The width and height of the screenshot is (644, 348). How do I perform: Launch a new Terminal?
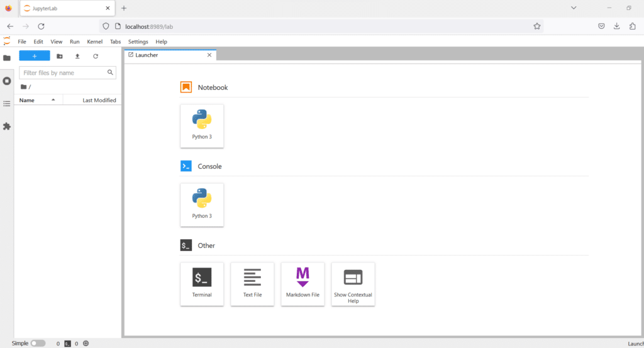(x=202, y=284)
